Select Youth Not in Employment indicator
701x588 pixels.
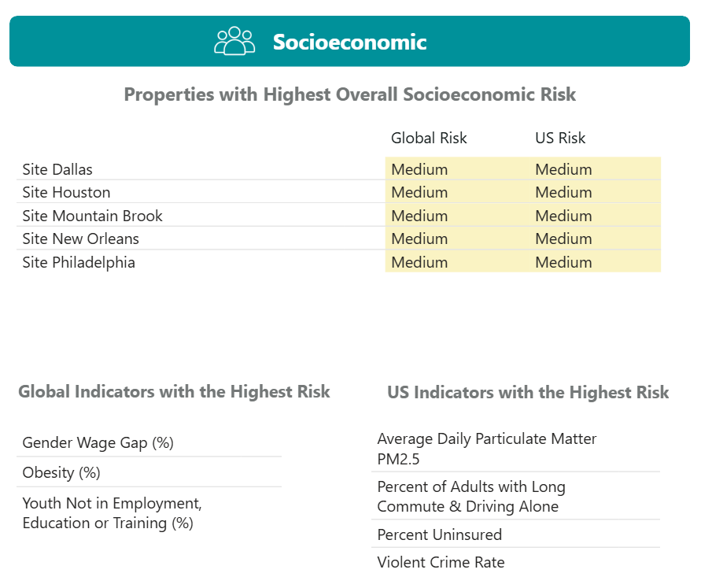pyautogui.click(x=112, y=513)
